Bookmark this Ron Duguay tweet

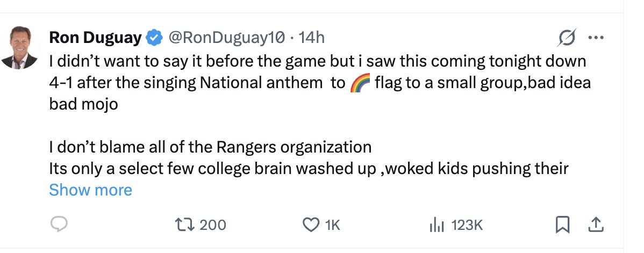[562, 225]
